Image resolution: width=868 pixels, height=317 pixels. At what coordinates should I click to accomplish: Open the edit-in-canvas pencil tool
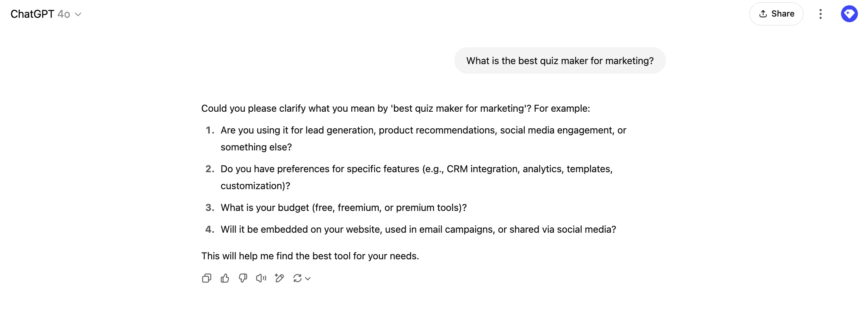(279, 278)
